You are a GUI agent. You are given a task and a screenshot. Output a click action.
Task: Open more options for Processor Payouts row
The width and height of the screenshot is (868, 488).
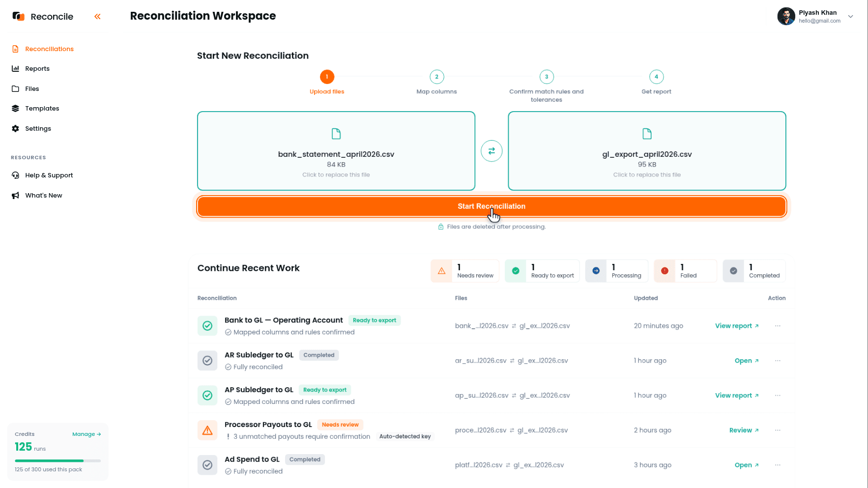click(x=778, y=430)
